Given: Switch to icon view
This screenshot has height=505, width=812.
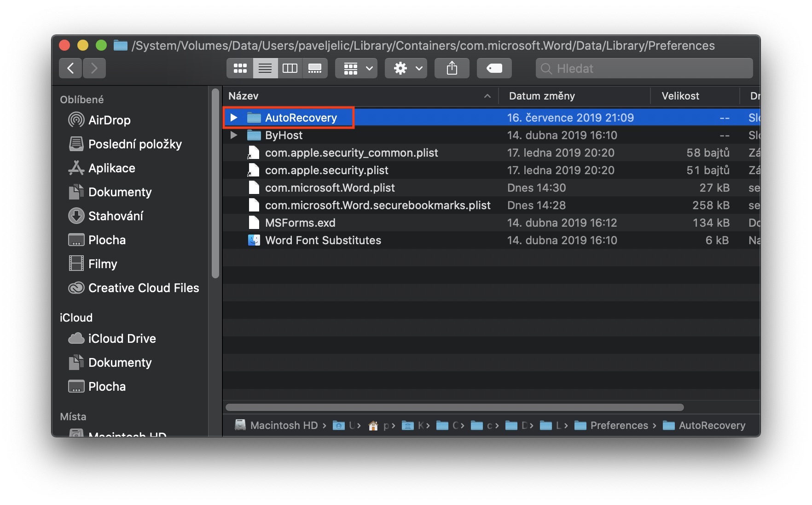Looking at the screenshot, I should point(240,68).
